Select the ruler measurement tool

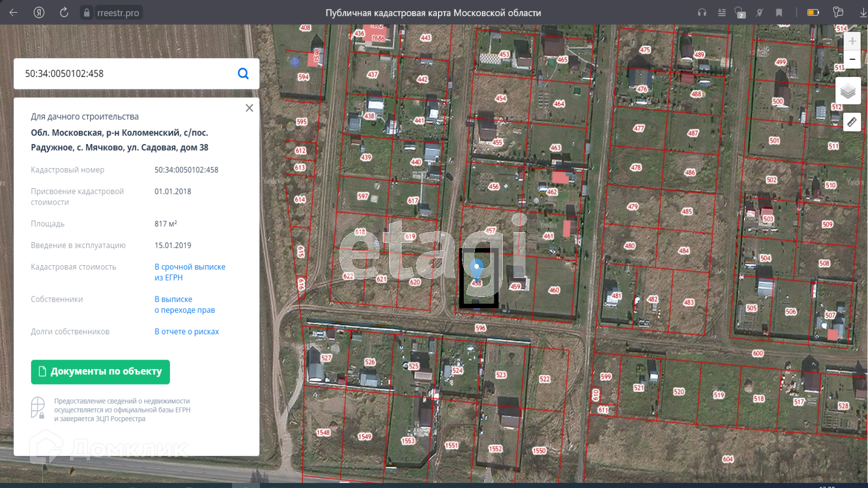(851, 122)
